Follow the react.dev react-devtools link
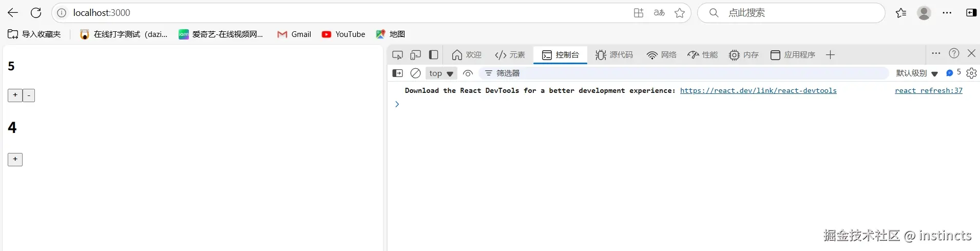Image resolution: width=980 pixels, height=251 pixels. (x=758, y=91)
